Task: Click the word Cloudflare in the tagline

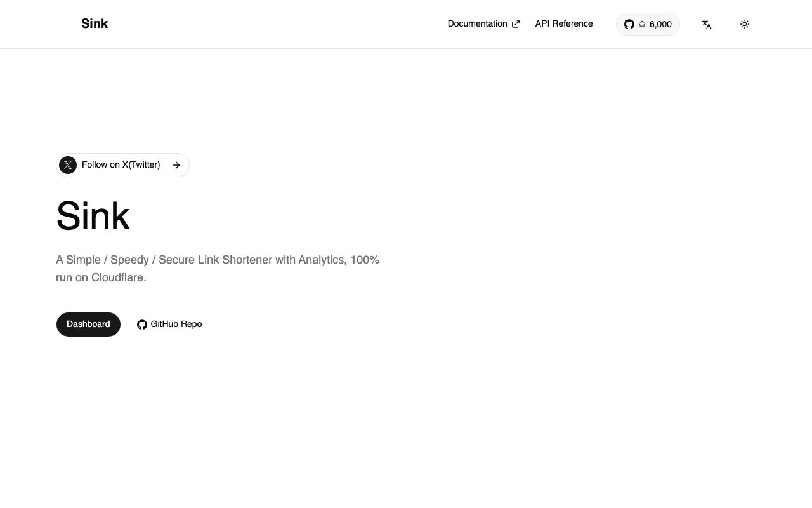Action: (x=117, y=277)
